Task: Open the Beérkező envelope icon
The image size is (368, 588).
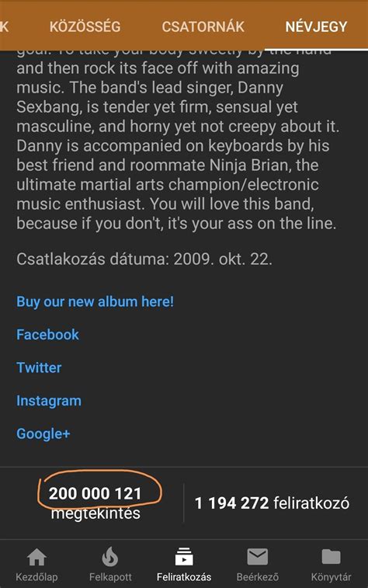Action: pyautogui.click(x=258, y=556)
